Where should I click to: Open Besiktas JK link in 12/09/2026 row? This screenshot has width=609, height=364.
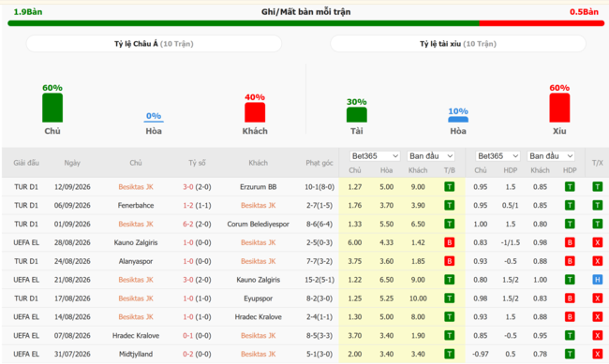[x=136, y=187]
